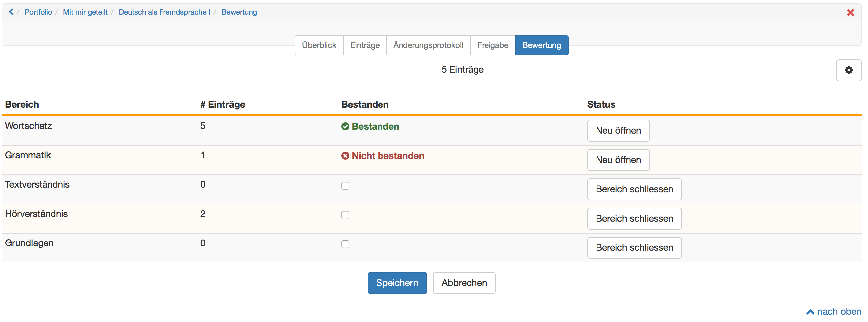Tick Bestanden checkbox for Textverständnis
The width and height of the screenshot is (868, 322).
pyautogui.click(x=345, y=185)
